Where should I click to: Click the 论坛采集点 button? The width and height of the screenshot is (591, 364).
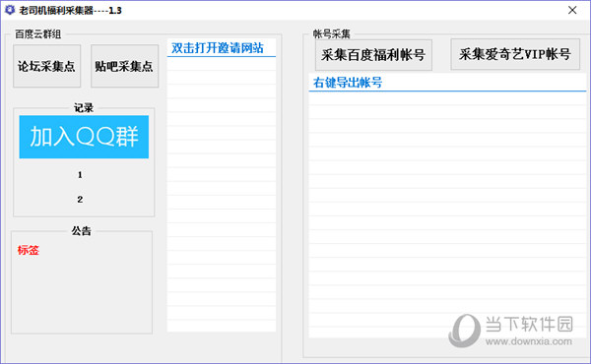click(x=46, y=66)
